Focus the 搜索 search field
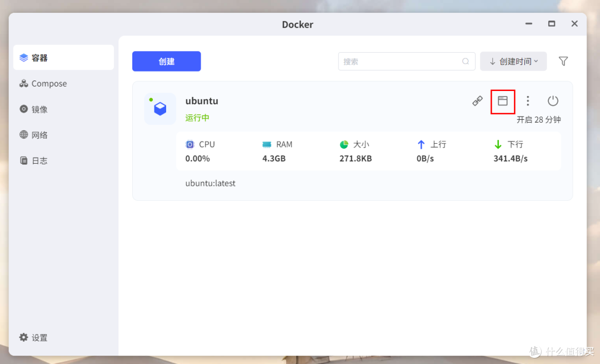 point(406,61)
